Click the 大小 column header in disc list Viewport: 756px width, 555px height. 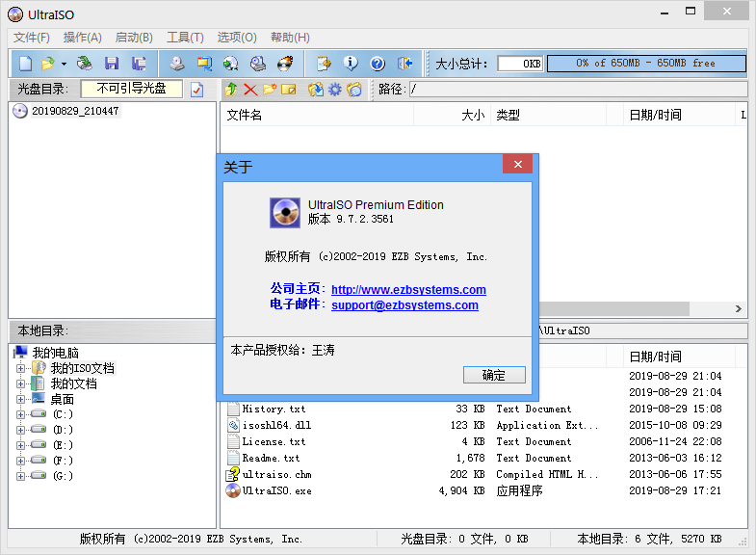pyautogui.click(x=452, y=115)
